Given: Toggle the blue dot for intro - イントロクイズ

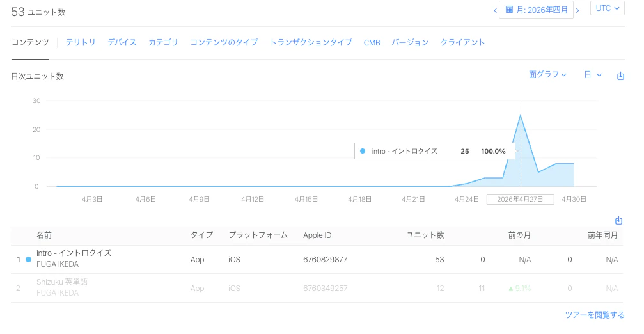Looking at the screenshot, I should (x=28, y=259).
